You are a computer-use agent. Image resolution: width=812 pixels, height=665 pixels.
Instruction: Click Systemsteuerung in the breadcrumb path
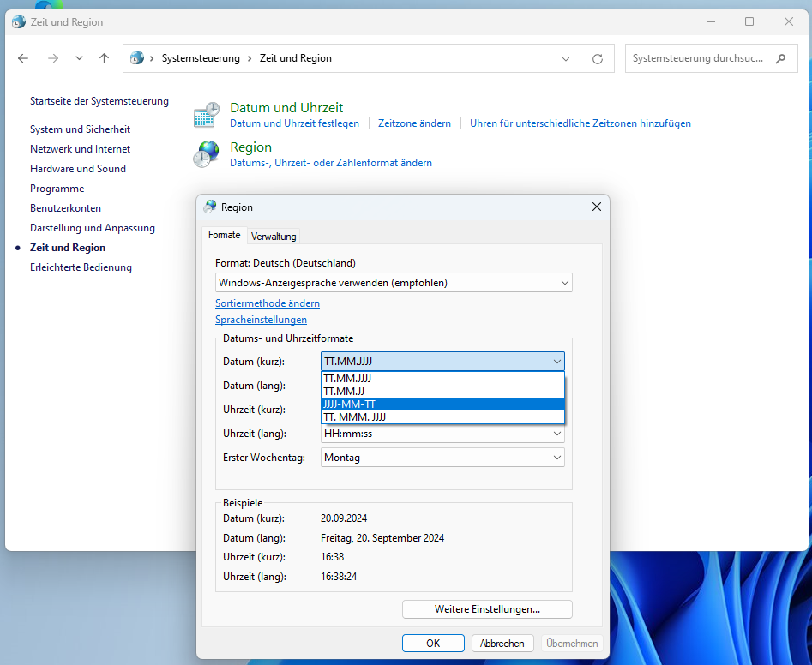click(x=201, y=58)
